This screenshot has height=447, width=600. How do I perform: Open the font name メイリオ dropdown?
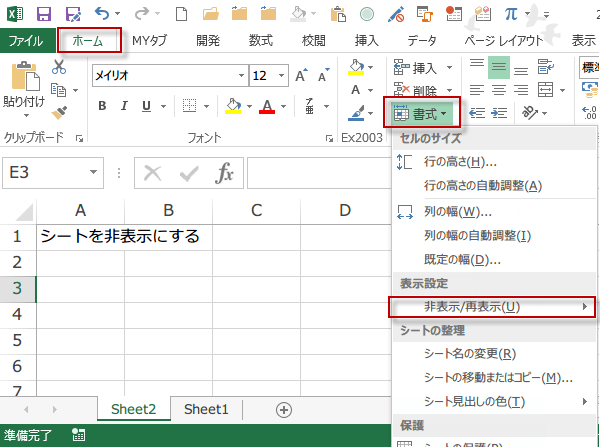tap(241, 75)
